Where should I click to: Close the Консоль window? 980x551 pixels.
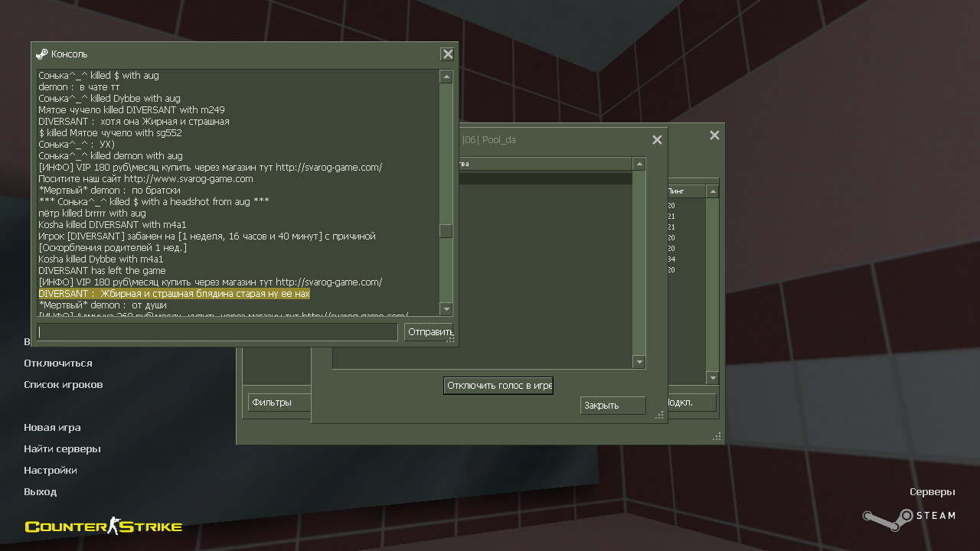448,54
